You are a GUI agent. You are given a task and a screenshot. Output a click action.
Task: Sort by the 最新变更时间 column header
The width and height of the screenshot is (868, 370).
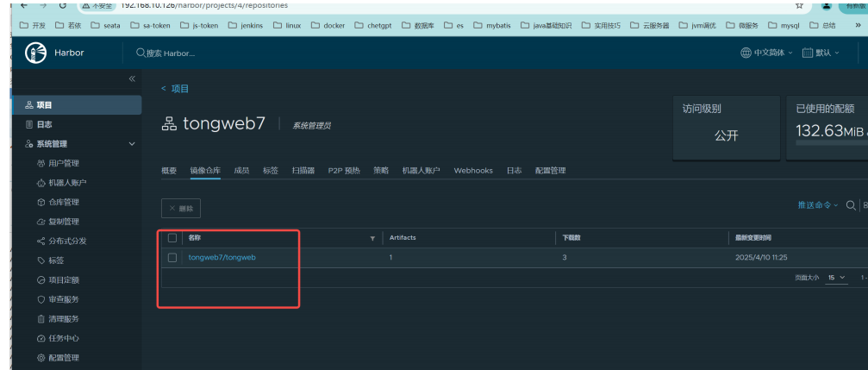pyautogui.click(x=752, y=238)
